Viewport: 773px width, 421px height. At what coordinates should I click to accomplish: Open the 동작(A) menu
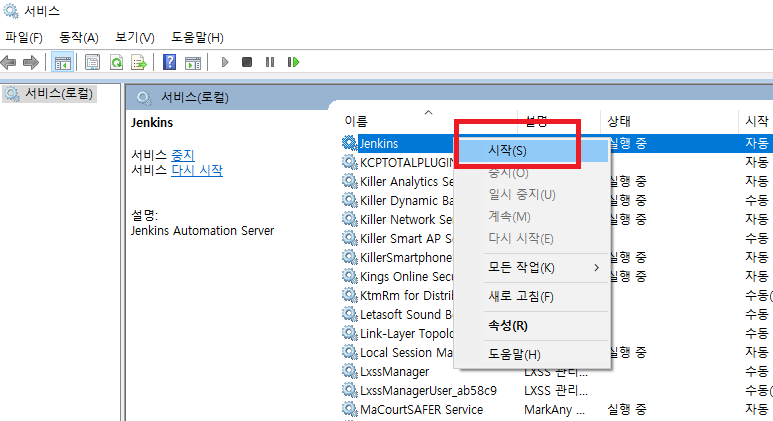(x=79, y=37)
